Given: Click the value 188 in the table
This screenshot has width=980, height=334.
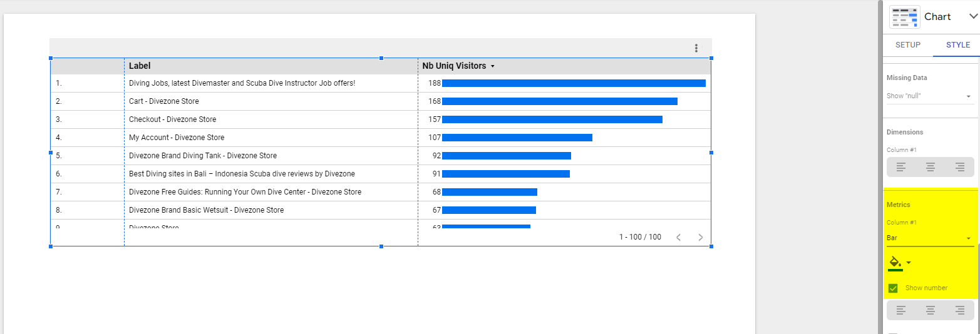Looking at the screenshot, I should pyautogui.click(x=435, y=83).
